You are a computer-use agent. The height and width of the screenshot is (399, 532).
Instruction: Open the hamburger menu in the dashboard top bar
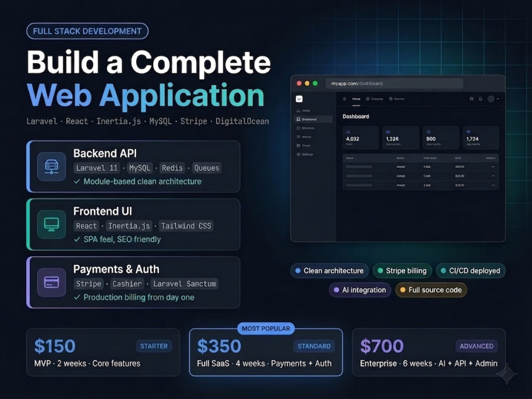[x=344, y=99]
